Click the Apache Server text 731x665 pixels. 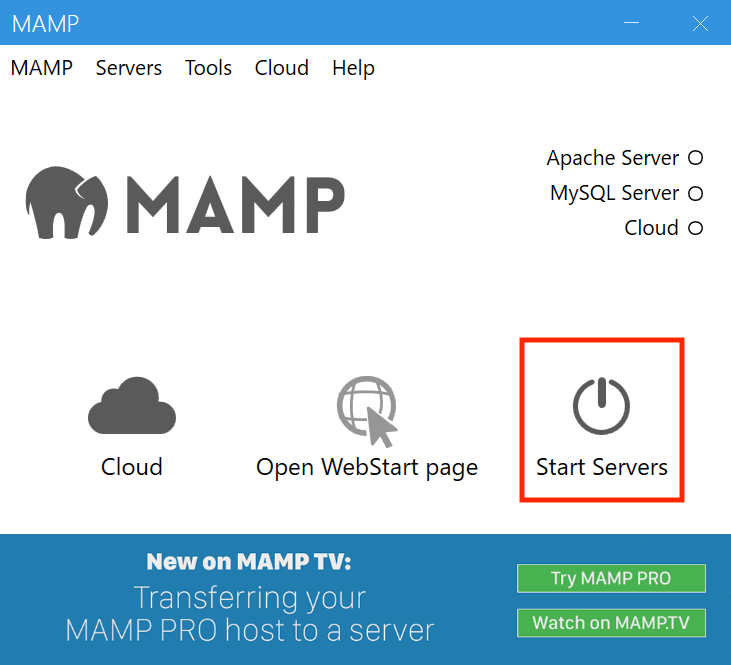[613, 158]
